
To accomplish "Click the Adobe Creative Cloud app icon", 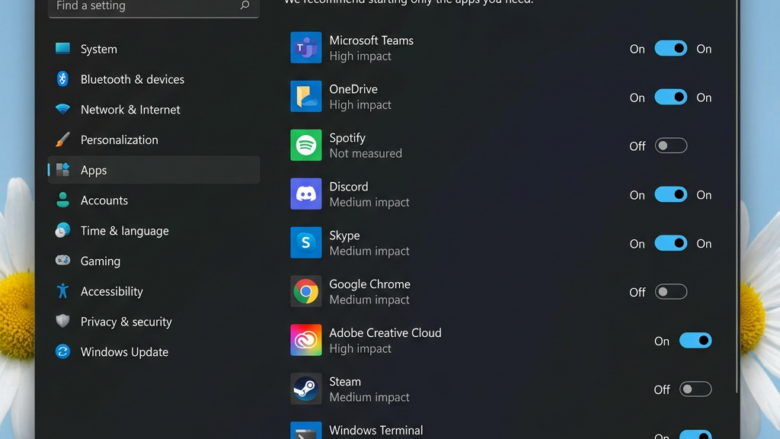I will pyautogui.click(x=305, y=340).
